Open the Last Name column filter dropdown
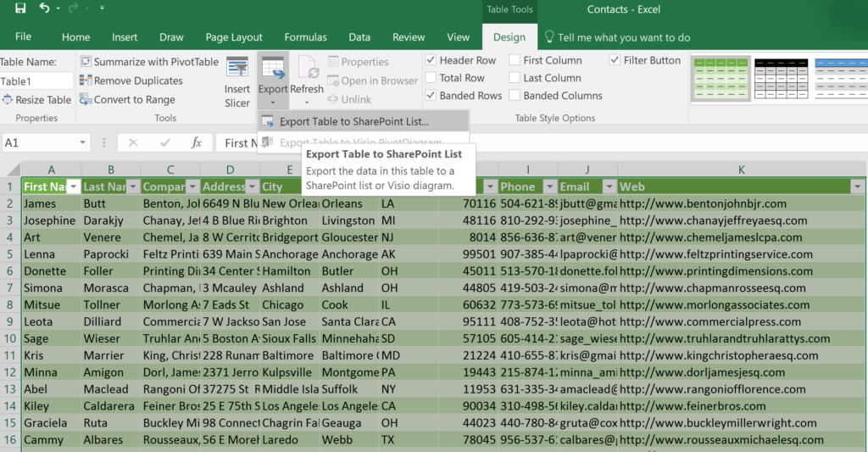 pyautogui.click(x=133, y=187)
